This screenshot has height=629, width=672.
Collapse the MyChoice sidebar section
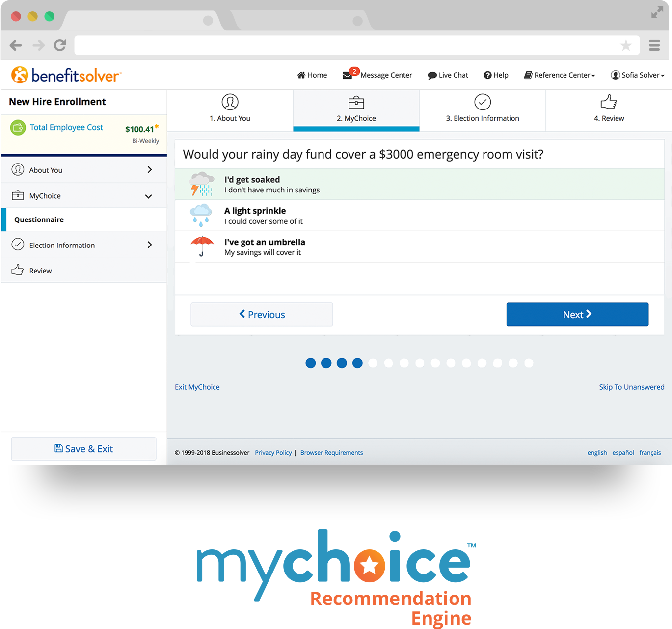pos(148,196)
